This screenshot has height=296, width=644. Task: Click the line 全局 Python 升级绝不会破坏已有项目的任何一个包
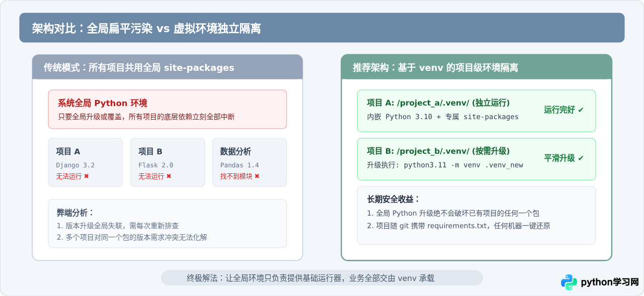pyautogui.click(x=453, y=213)
